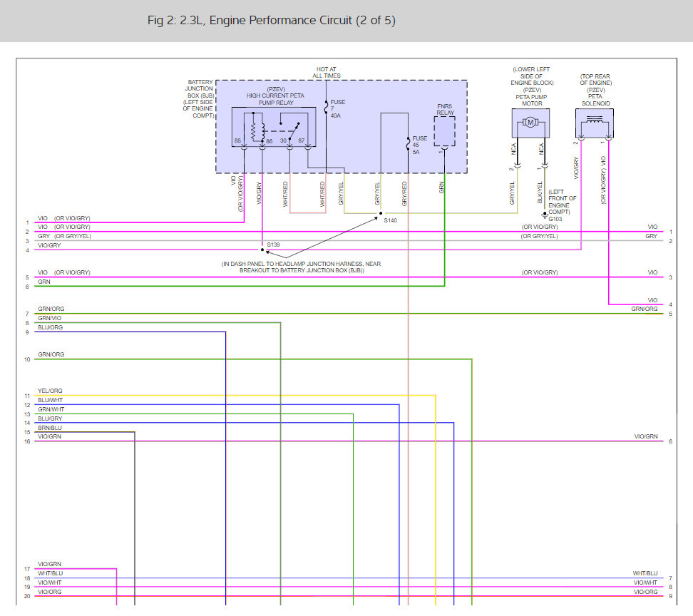This screenshot has width=693, height=616.
Task: Click the vertical 'GRN' label below FNR5 relay
Action: 441,188
